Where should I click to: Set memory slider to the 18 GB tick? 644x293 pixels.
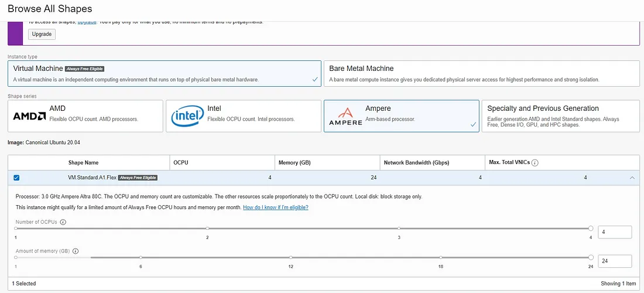tap(441, 257)
